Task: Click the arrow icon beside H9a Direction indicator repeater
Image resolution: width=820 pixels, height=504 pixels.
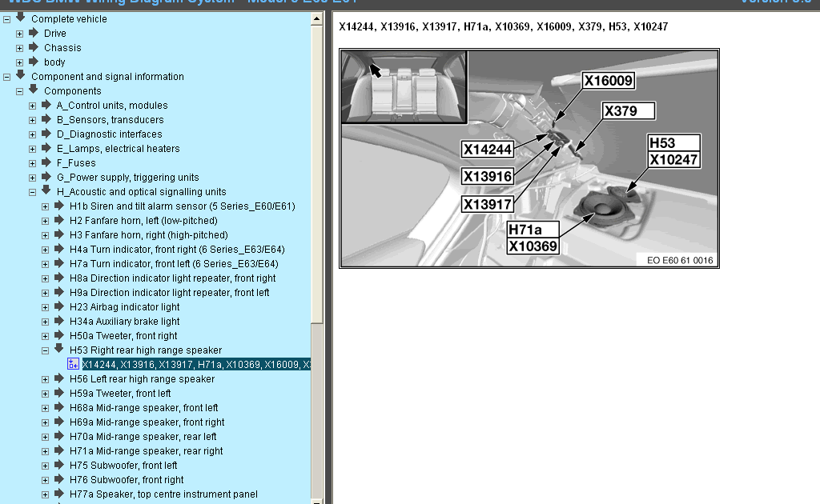Action: tap(59, 292)
